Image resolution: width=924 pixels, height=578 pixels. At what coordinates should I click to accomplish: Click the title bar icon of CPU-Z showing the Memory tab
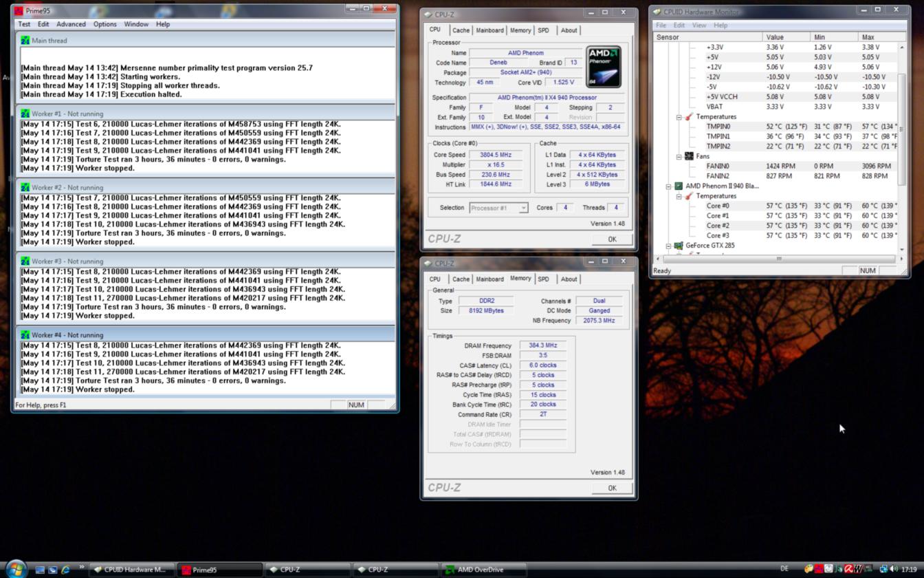coord(428,264)
